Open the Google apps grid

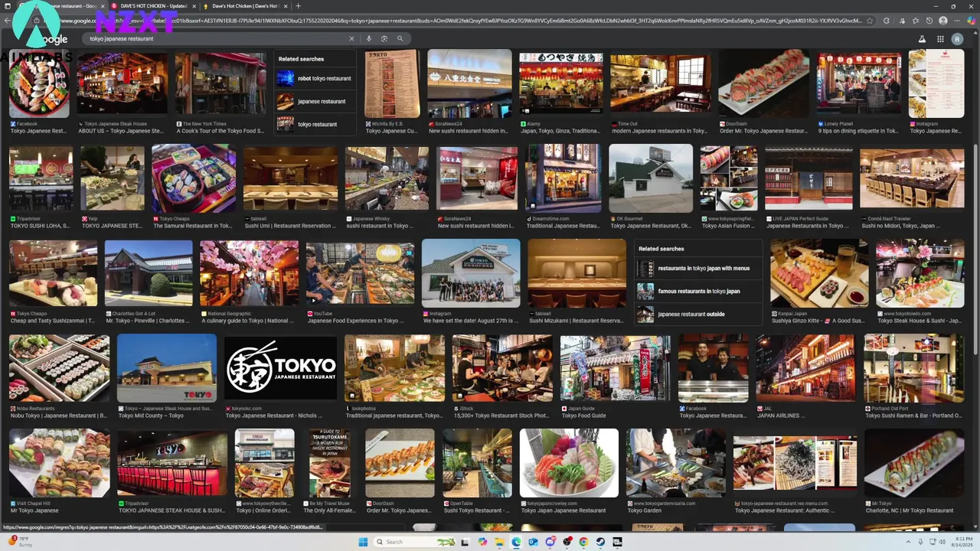click(940, 39)
